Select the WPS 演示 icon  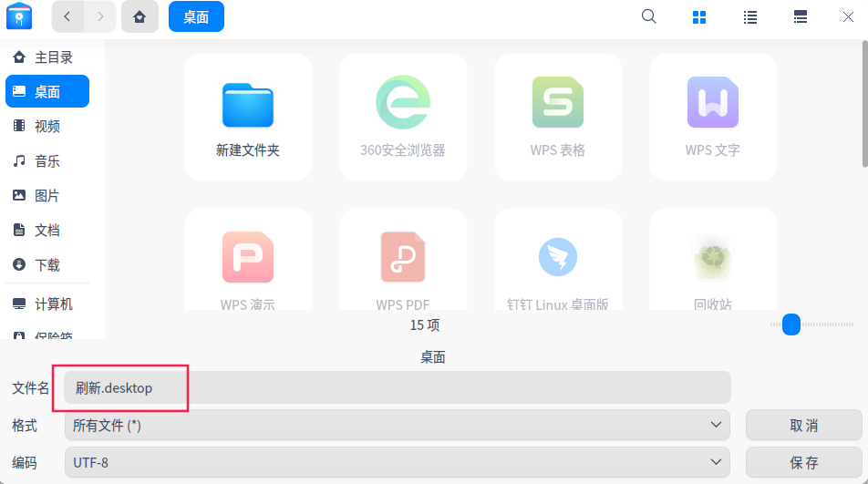(248, 257)
